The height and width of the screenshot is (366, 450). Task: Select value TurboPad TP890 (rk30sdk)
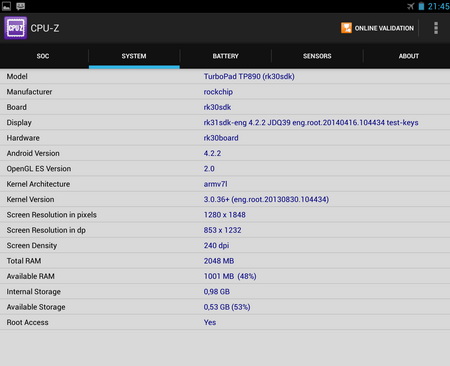(x=249, y=76)
